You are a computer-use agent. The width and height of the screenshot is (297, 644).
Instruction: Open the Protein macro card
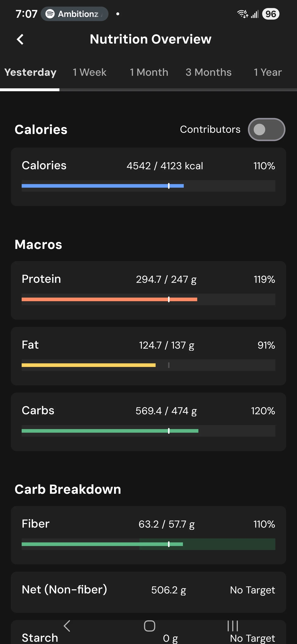(148, 290)
